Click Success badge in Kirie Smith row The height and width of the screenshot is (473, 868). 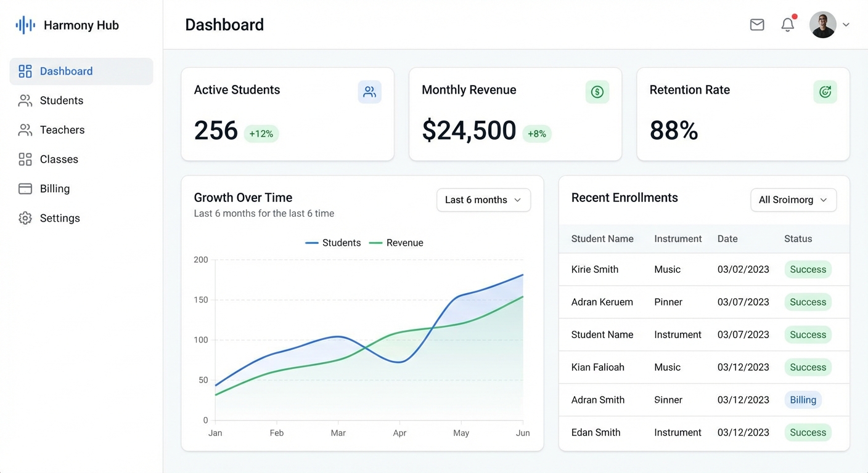pos(808,269)
